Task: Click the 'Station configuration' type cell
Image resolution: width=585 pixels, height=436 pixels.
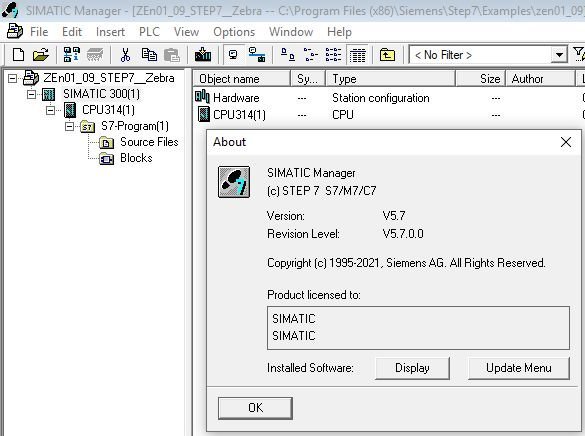Action: (381, 98)
